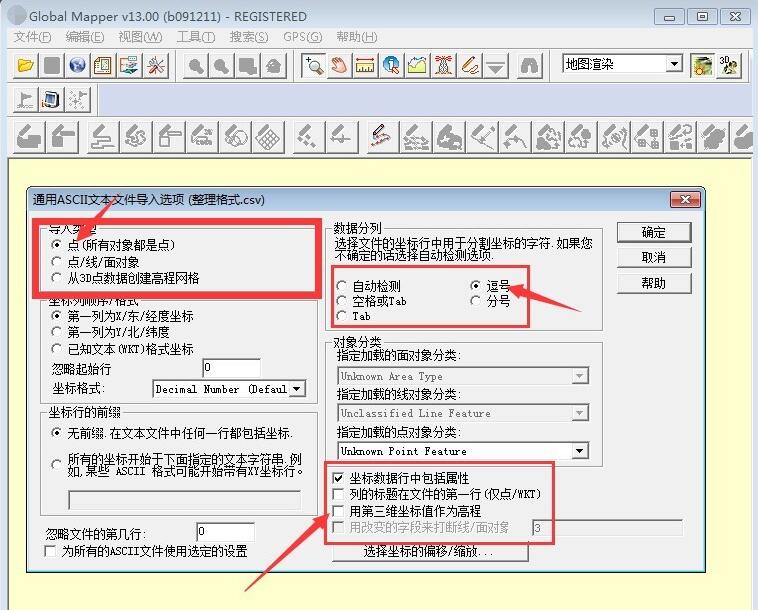Click the down-triangle tool icon beside Digitizer
Screen dimensions: 758x610
tap(496, 65)
